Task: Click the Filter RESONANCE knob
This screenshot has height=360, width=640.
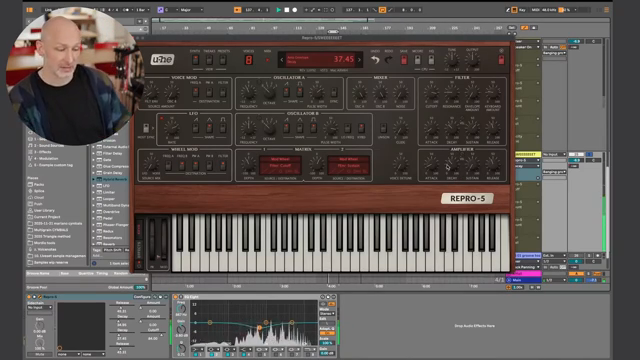Action: (x=451, y=93)
